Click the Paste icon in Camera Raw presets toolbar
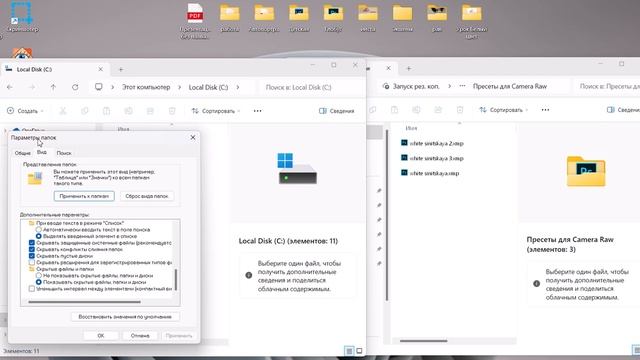The width and height of the screenshot is (640, 360). click(394, 110)
